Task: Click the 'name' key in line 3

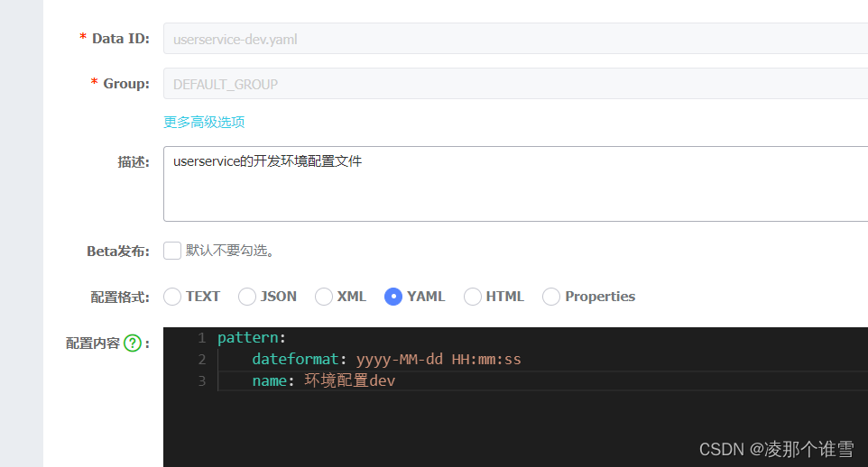Action: pyautogui.click(x=270, y=381)
